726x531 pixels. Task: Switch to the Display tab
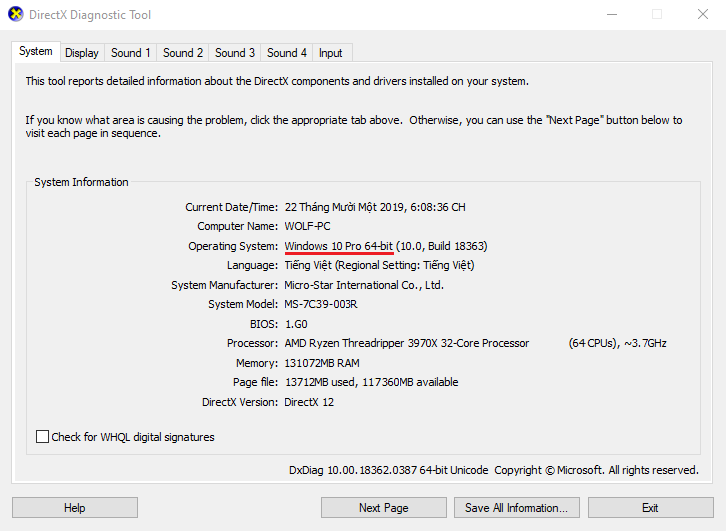(x=82, y=53)
